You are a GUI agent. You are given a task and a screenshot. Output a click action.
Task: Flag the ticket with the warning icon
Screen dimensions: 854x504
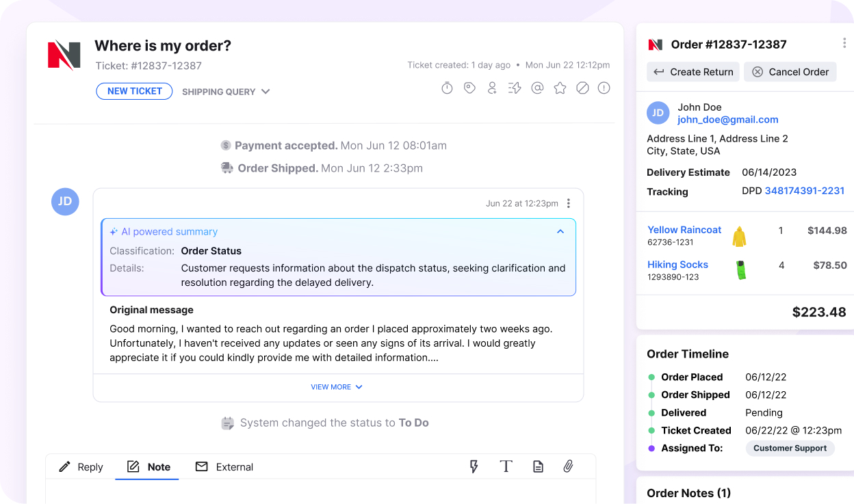tap(604, 88)
